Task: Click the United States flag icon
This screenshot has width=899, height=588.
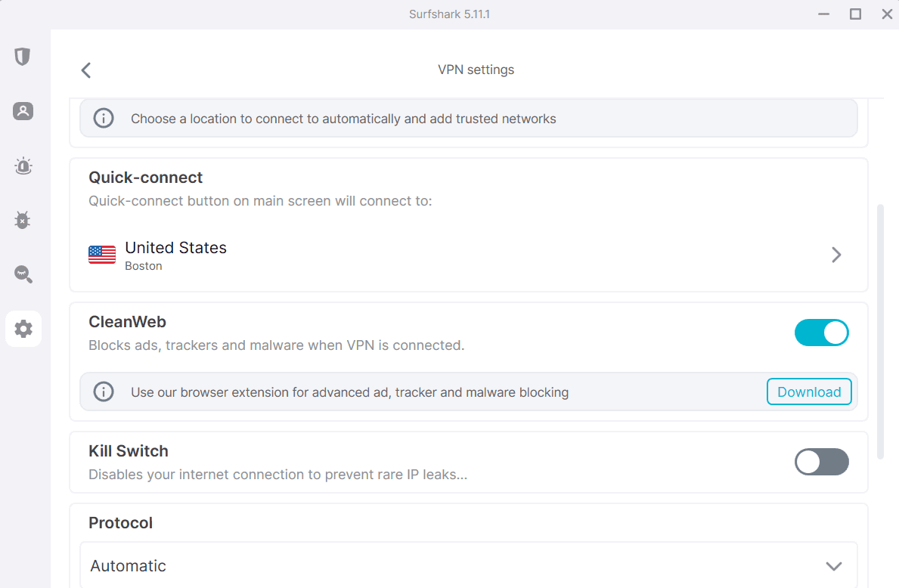Action: click(102, 255)
